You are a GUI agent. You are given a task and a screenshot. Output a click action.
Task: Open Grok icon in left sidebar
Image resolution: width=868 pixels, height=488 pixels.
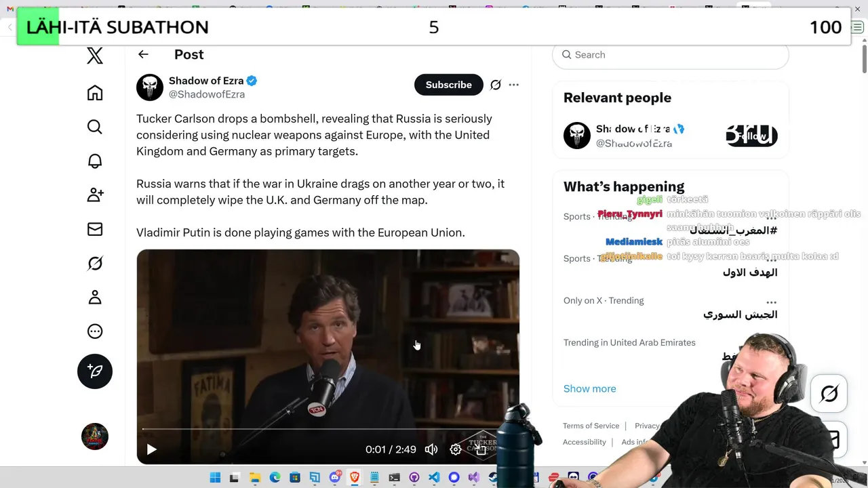[x=95, y=263]
